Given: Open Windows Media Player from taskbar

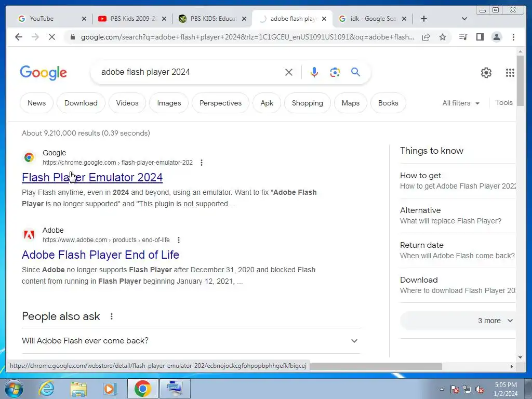Looking at the screenshot, I should (110, 389).
